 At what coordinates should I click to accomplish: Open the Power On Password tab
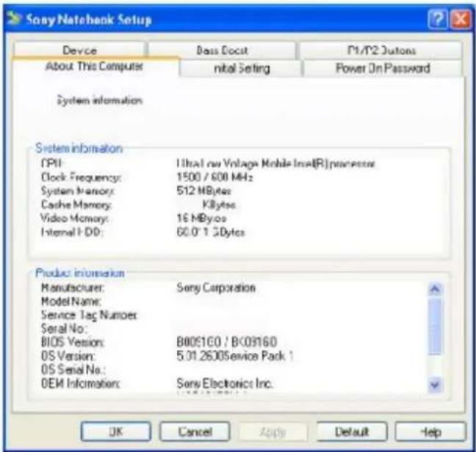[383, 68]
